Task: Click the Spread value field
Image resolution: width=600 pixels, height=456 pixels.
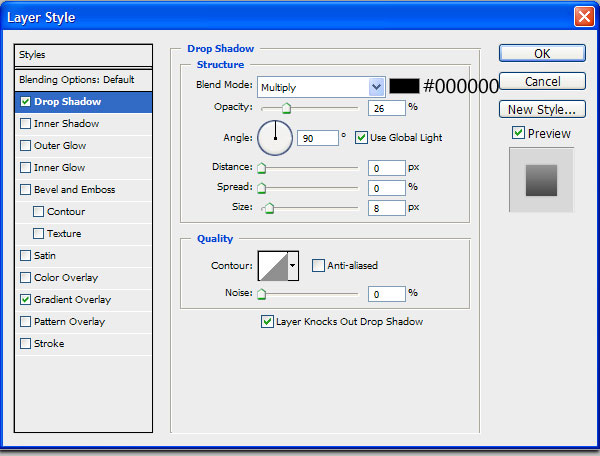Action: 386,188
